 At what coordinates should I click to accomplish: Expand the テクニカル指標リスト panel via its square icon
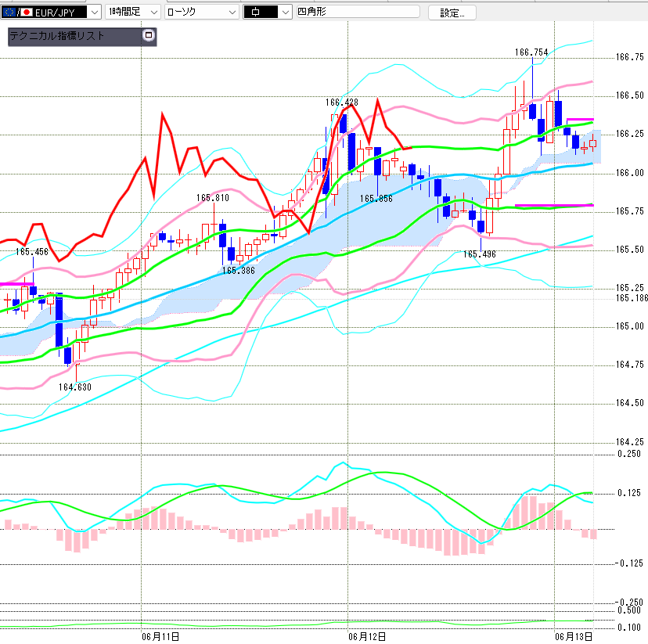(x=149, y=35)
